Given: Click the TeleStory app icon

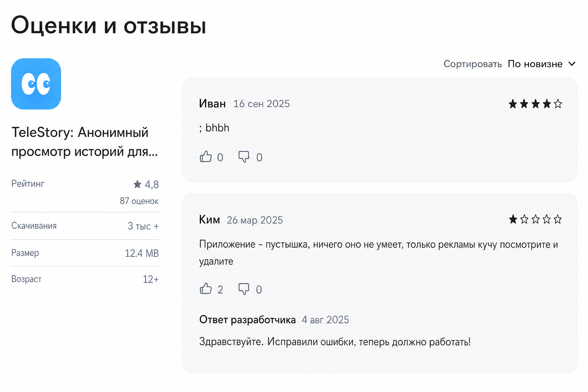Looking at the screenshot, I should [36, 84].
